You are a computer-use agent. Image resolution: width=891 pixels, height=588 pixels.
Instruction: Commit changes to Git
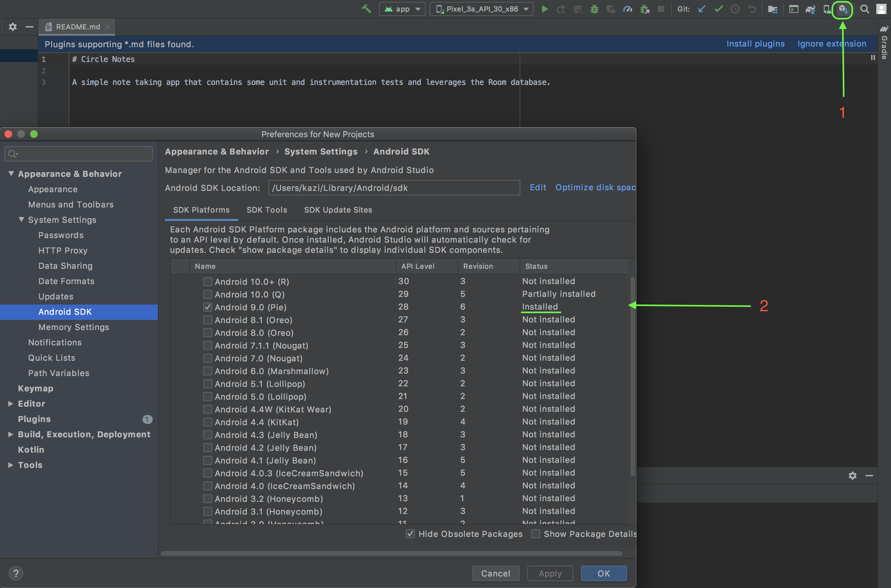[718, 9]
